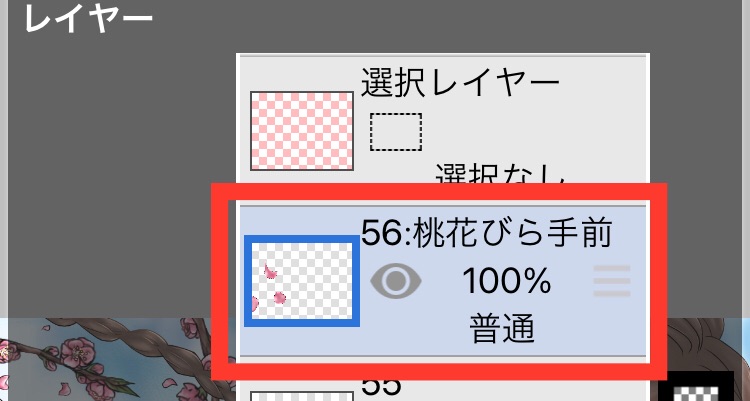Select the 桃花びら手前 layer thumbnail with petals
Screen dimensions: 750x401
(302, 281)
